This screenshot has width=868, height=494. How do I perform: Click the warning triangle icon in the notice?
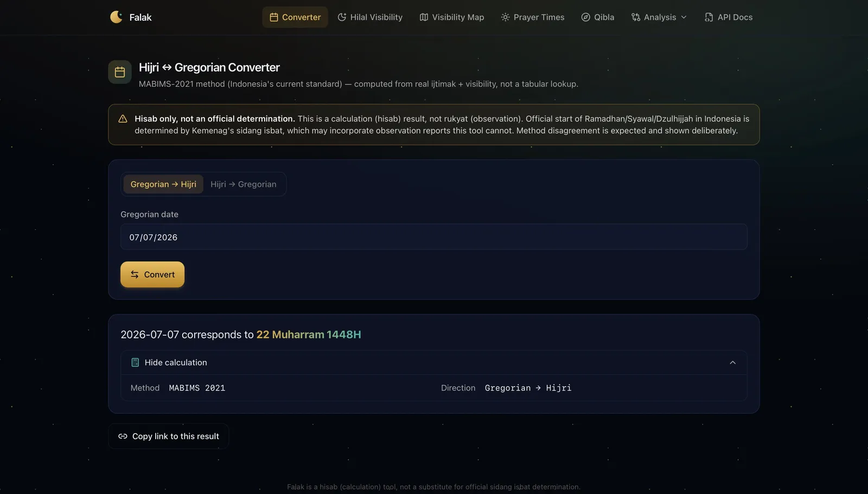[x=123, y=119]
